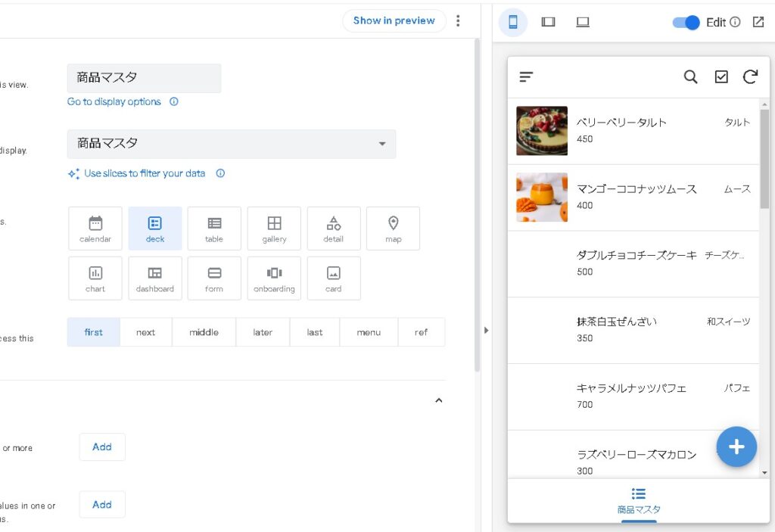Image resolution: width=775 pixels, height=532 pixels.
Task: Open search in the app preview
Action: click(x=689, y=76)
